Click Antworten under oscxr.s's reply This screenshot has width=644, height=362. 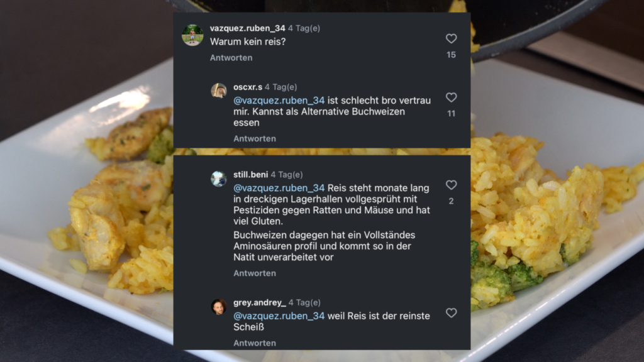(x=255, y=139)
